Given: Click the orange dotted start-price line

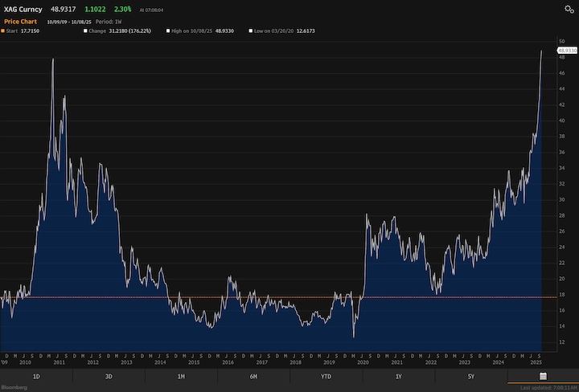Looking at the screenshot, I should [241, 297].
